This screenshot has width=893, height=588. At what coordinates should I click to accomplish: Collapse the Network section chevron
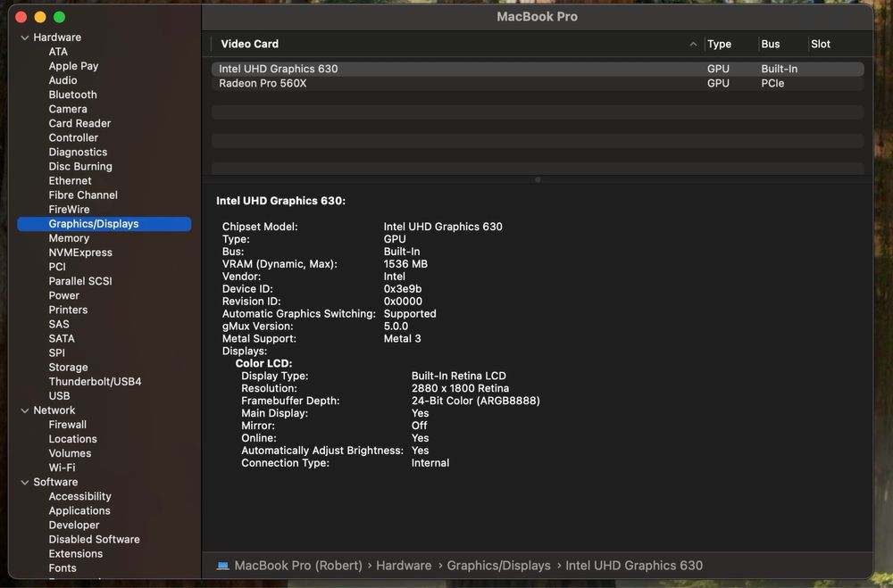[24, 410]
